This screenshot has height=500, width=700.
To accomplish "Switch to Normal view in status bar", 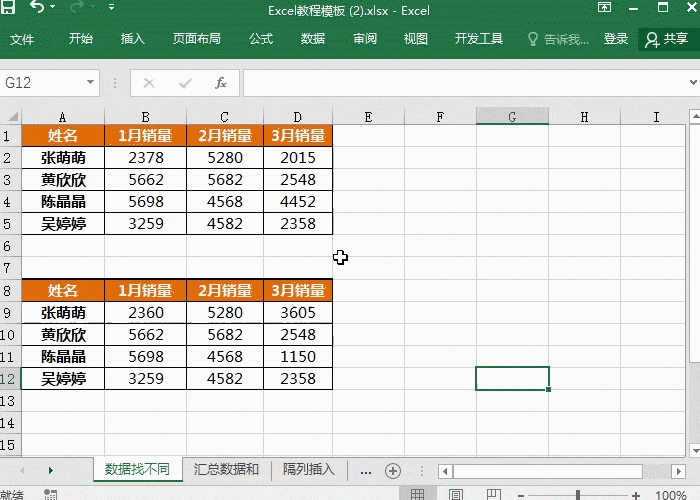I will [x=417, y=494].
